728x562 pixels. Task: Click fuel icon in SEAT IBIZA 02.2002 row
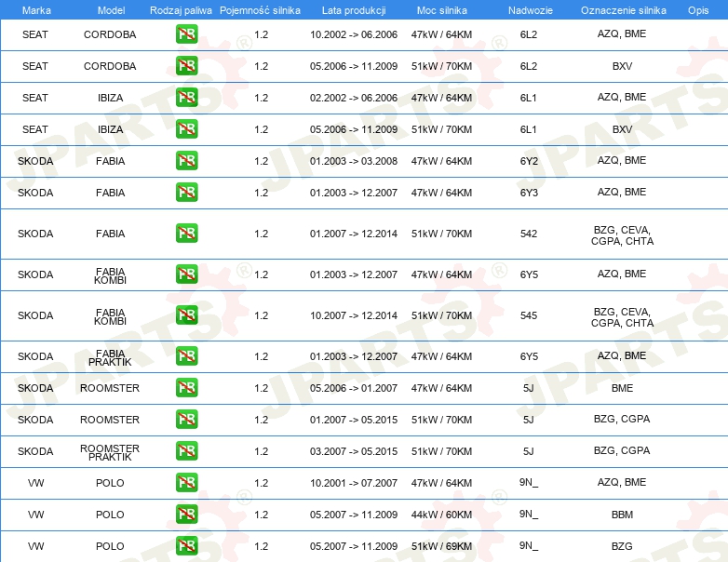186,98
